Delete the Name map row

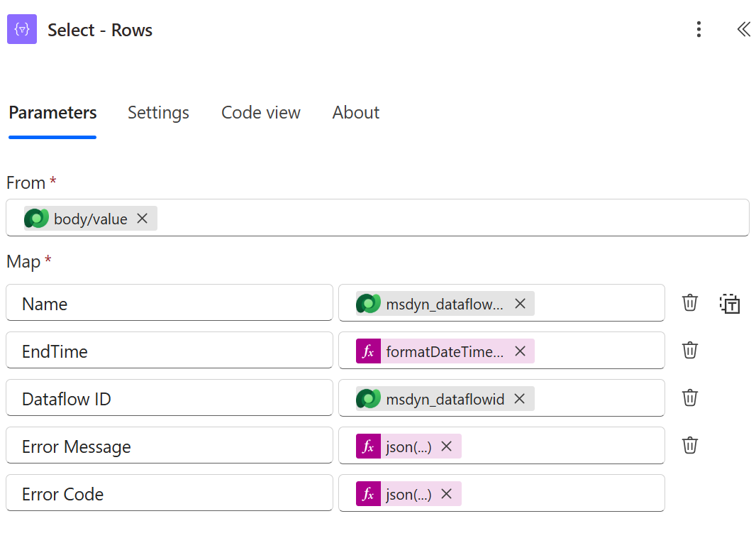pyautogui.click(x=690, y=302)
